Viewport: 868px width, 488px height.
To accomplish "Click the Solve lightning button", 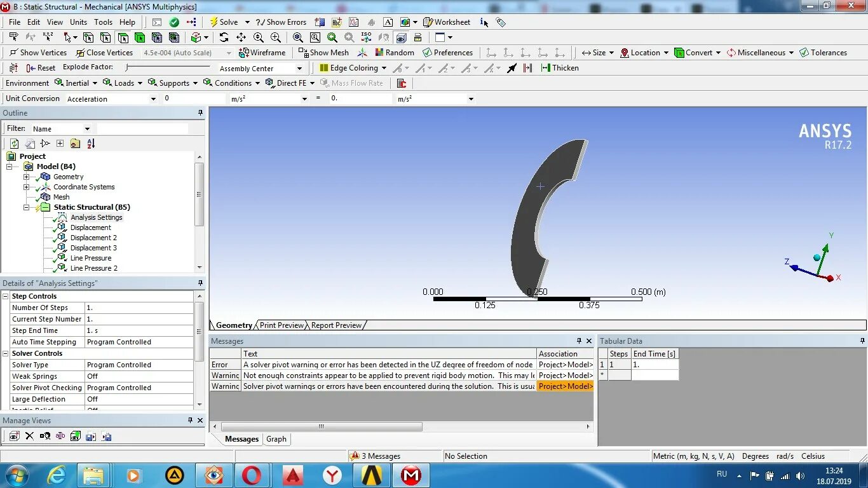I will 224,22.
